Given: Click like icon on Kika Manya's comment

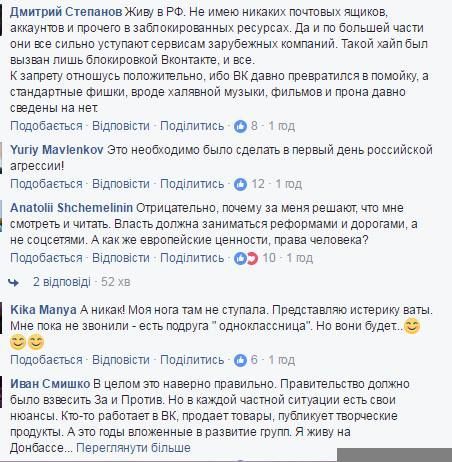Looking at the screenshot, I should click(240, 360).
